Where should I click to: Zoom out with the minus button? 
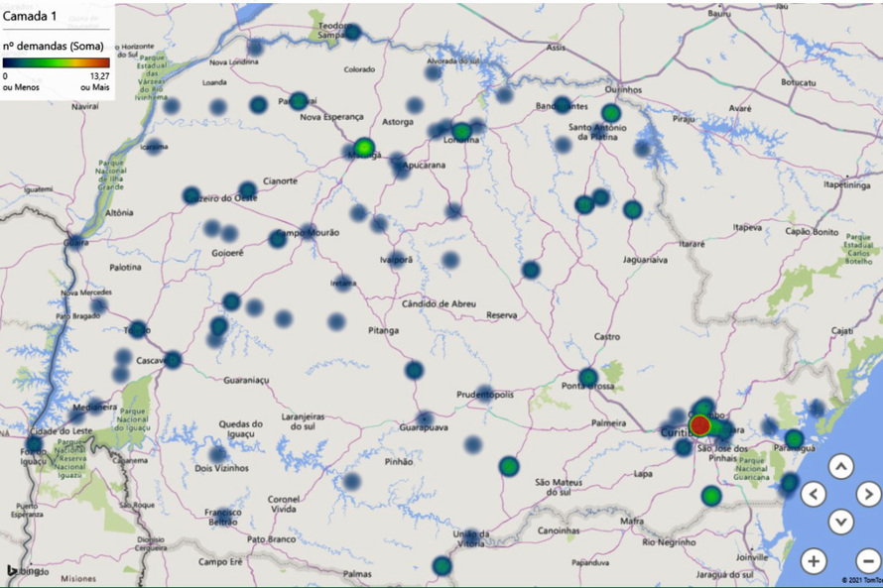coord(868,560)
